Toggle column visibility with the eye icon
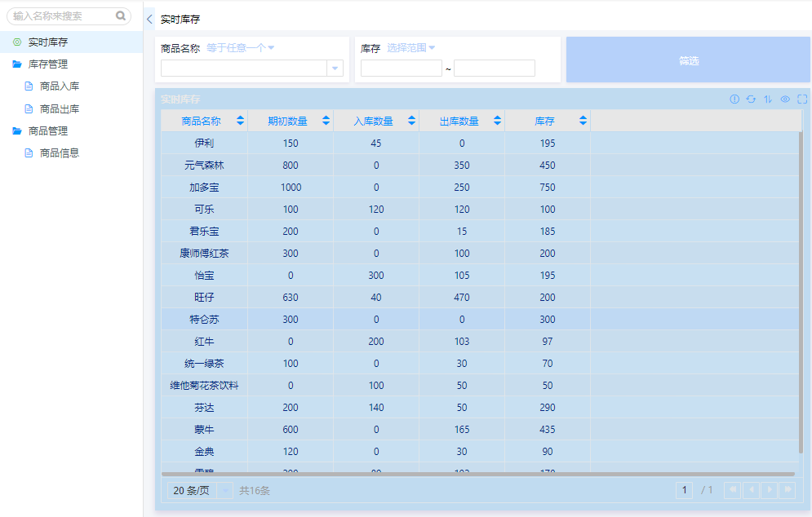Screen dimensions: 812x517 click(785, 99)
